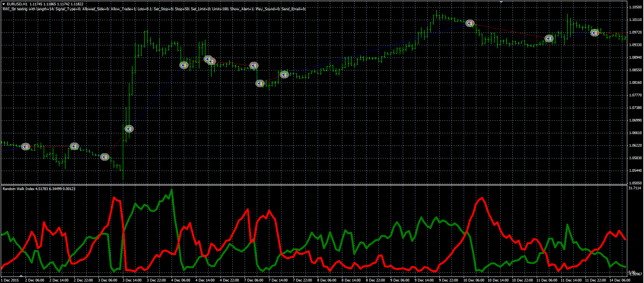The image size is (644, 283).
Task: Click trade arrow near 1.08700 before 4 Dec 06:00
Action: coord(184,65)
